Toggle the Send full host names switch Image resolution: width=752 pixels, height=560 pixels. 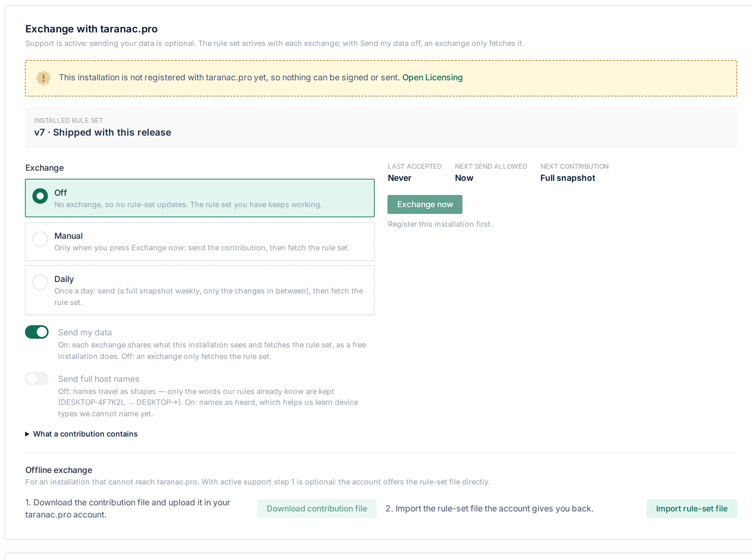(37, 379)
